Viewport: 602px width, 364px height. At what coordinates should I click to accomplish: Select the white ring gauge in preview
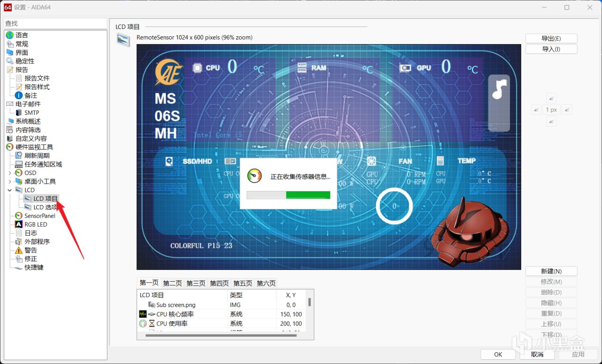pyautogui.click(x=394, y=206)
